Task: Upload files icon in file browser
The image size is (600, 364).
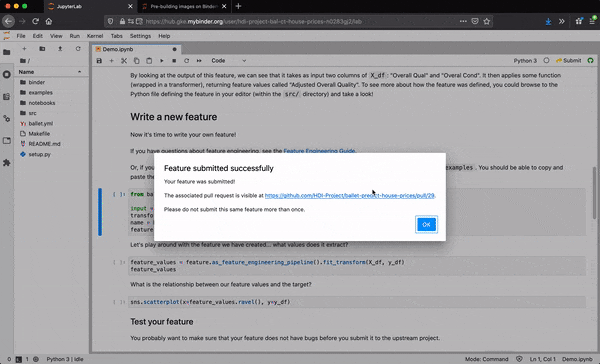Action: pyautogui.click(x=60, y=49)
